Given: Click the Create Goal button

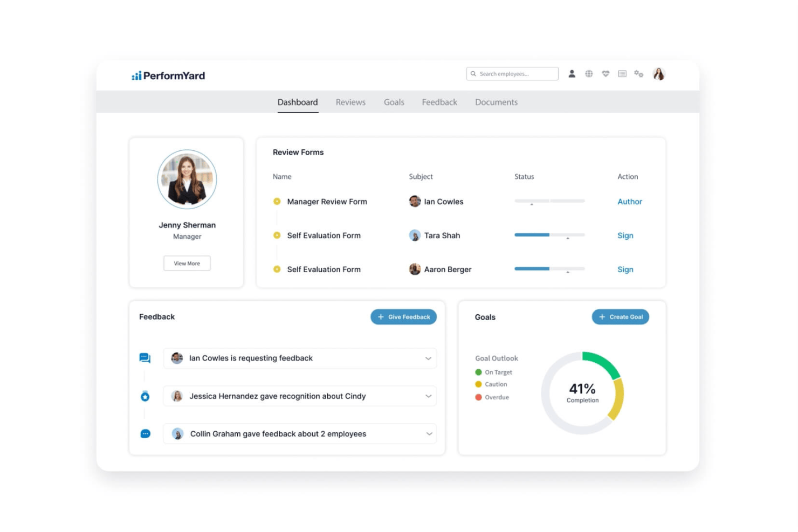Looking at the screenshot, I should 621,317.
